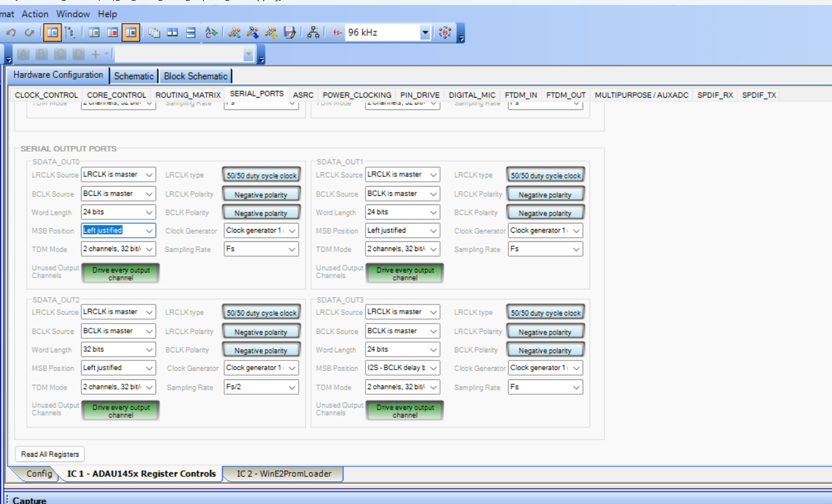Image resolution: width=832 pixels, height=504 pixels.
Task: Select the SPDIF_RX tab
Action: click(715, 95)
